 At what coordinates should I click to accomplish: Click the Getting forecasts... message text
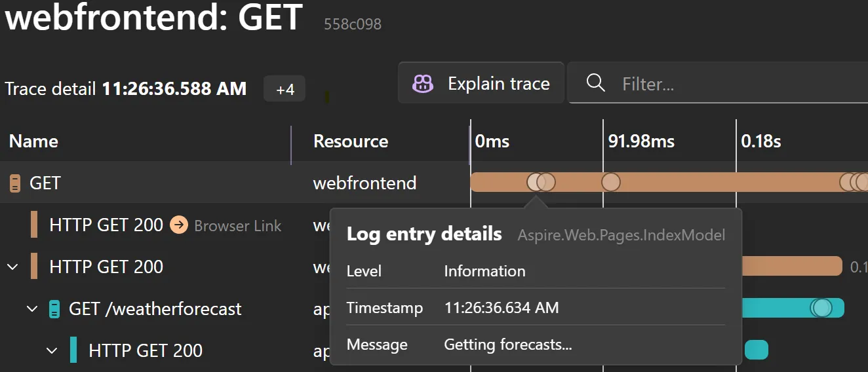(x=508, y=344)
